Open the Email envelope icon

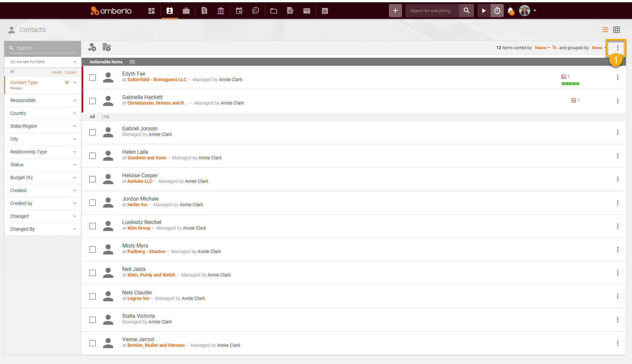click(307, 11)
